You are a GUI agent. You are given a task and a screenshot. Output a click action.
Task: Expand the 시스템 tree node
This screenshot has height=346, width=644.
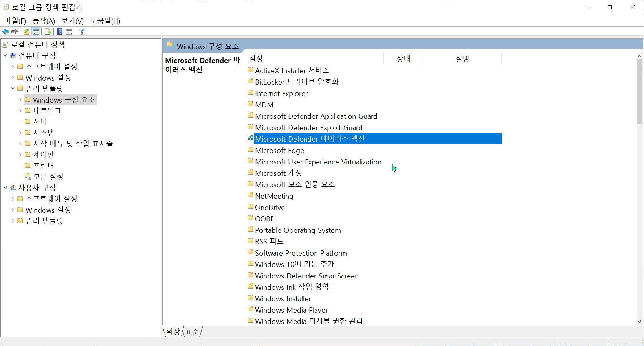pos(20,133)
